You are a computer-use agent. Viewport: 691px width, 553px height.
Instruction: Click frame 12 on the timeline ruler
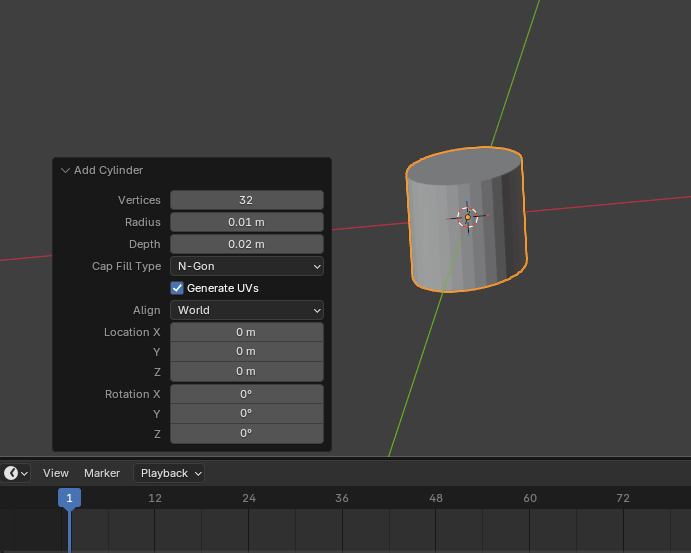point(155,498)
